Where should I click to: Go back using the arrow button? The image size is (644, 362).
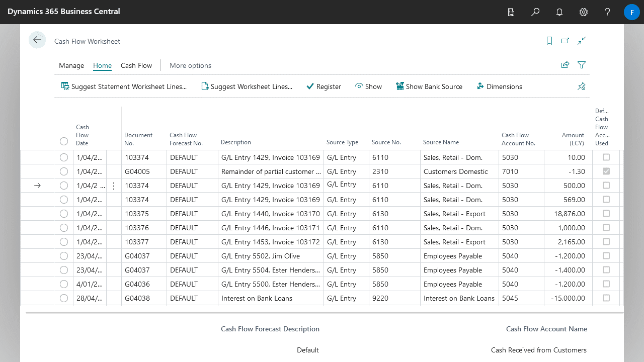37,40
